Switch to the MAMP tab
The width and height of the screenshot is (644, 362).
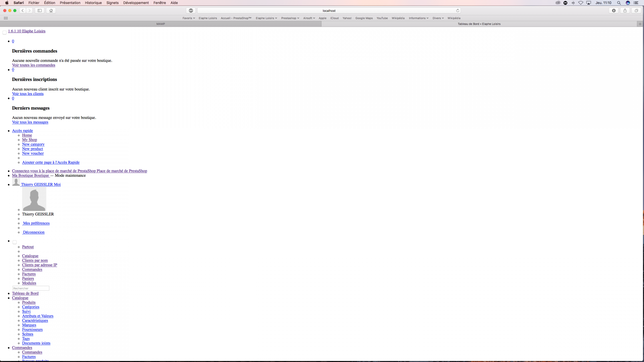(x=160, y=24)
